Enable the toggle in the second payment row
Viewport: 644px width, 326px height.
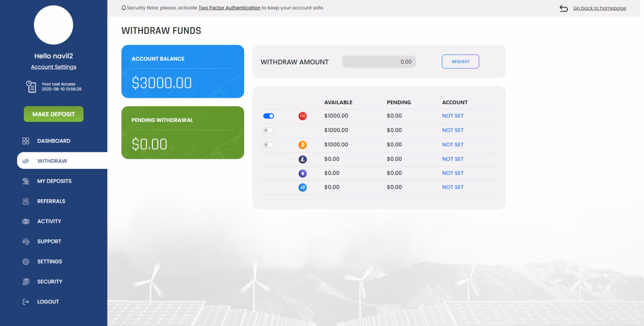click(268, 130)
